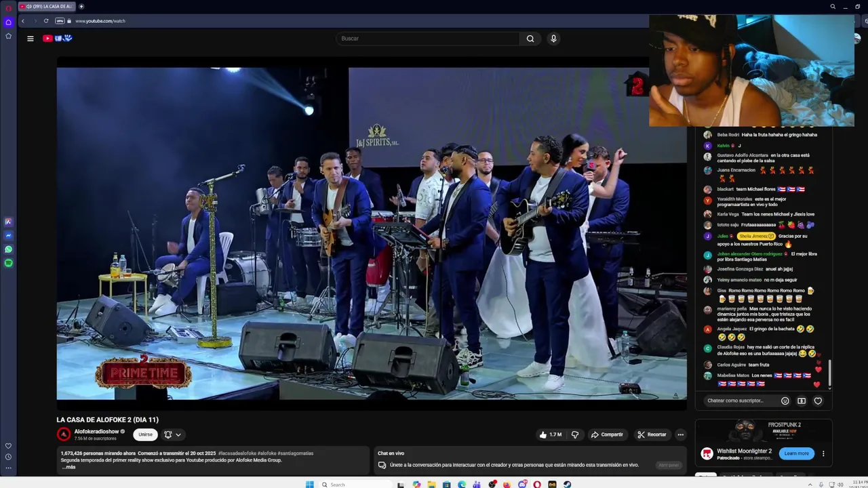Viewport: 868px width, 488px height.
Task: Open the Alofokeradioshow channel name link
Action: [x=96, y=431]
